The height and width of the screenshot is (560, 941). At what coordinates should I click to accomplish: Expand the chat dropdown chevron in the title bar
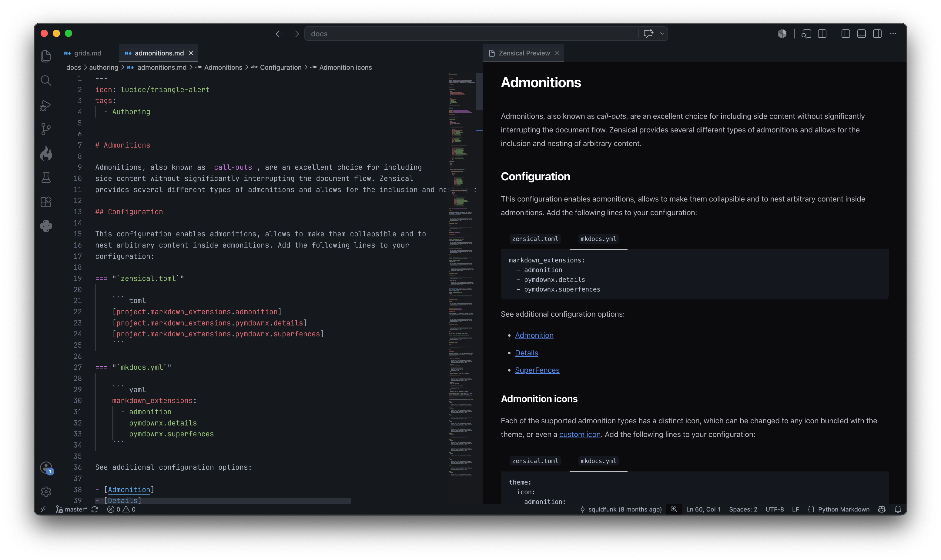(x=662, y=34)
